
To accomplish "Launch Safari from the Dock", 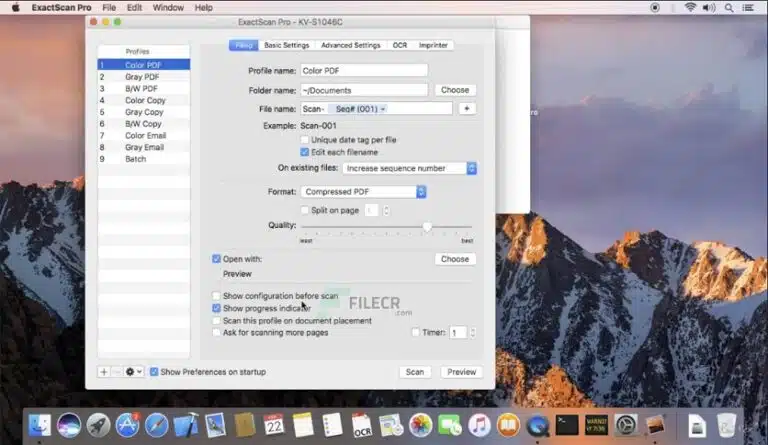I will [157, 424].
